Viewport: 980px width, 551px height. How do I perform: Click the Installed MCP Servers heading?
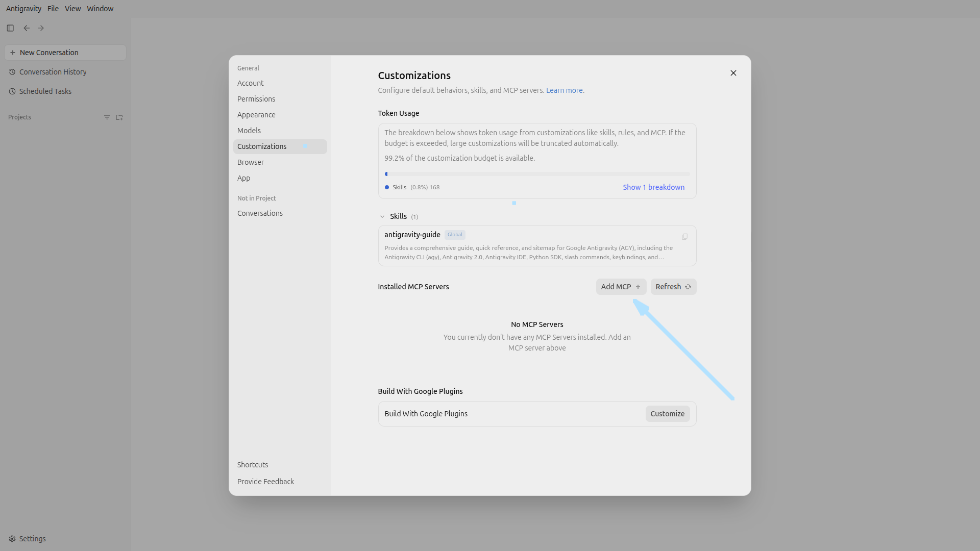click(x=413, y=287)
